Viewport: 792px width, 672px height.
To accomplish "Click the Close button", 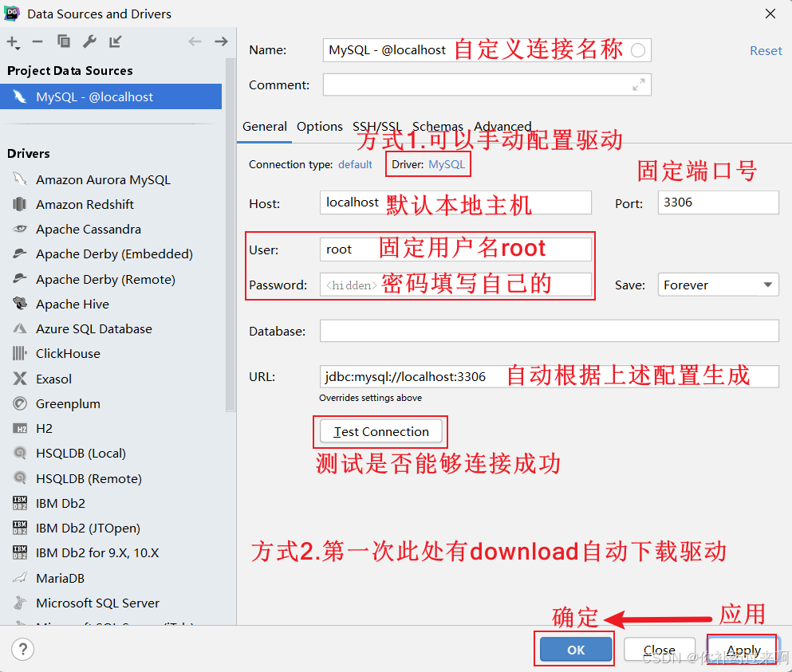I will click(x=659, y=649).
